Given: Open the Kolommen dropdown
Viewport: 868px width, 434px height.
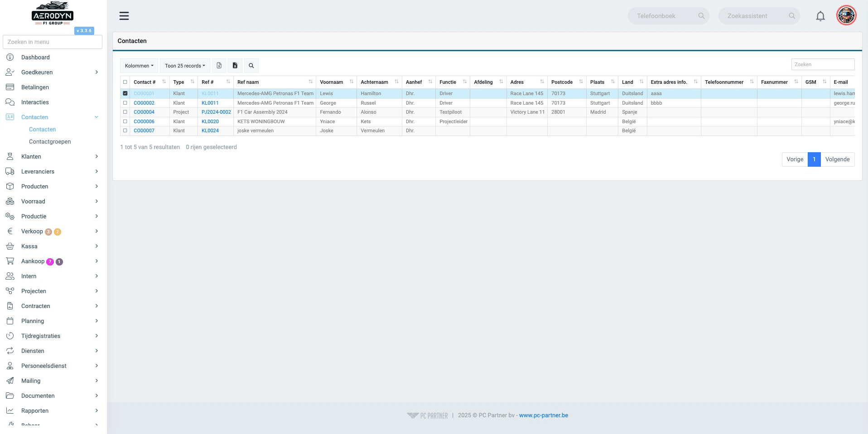Looking at the screenshot, I should coord(139,66).
